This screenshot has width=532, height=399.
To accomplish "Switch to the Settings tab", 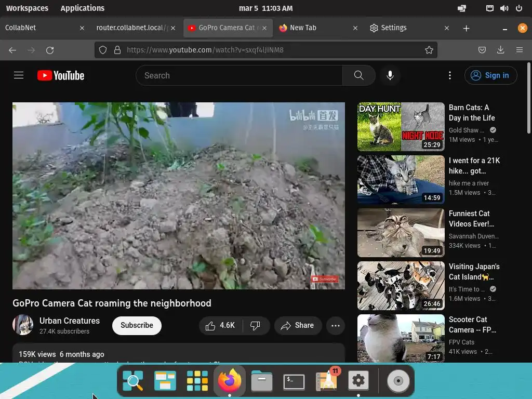I will pyautogui.click(x=409, y=28).
